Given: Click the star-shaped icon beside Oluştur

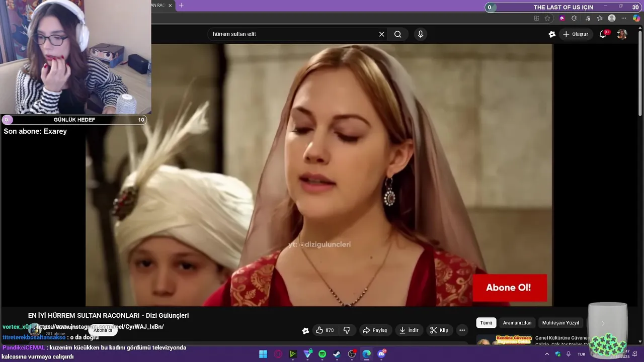Looking at the screenshot, I should point(552,34).
